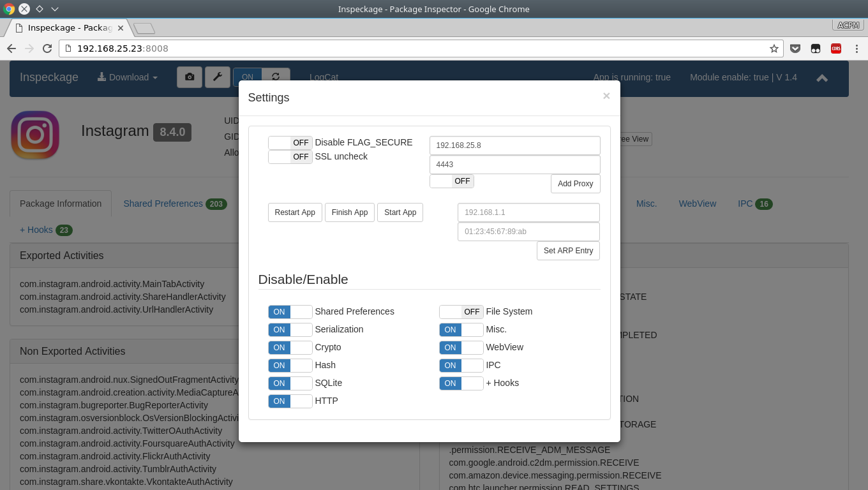Click the proxy IP address input field

[514, 145]
